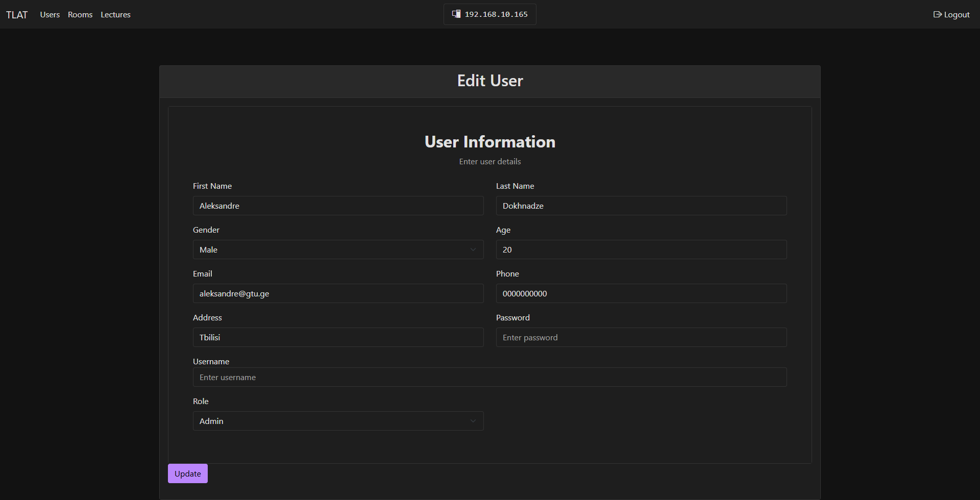Click the Enter username field
The height and width of the screenshot is (500, 980).
(490, 377)
